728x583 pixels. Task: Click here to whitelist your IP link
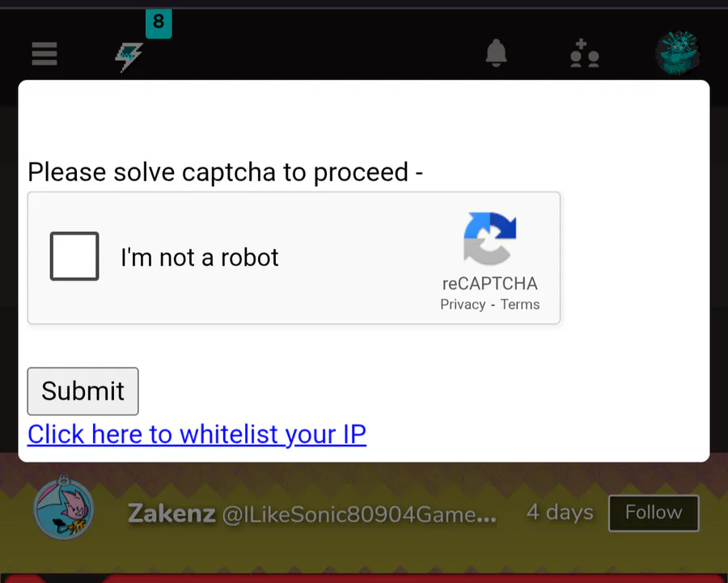click(197, 434)
